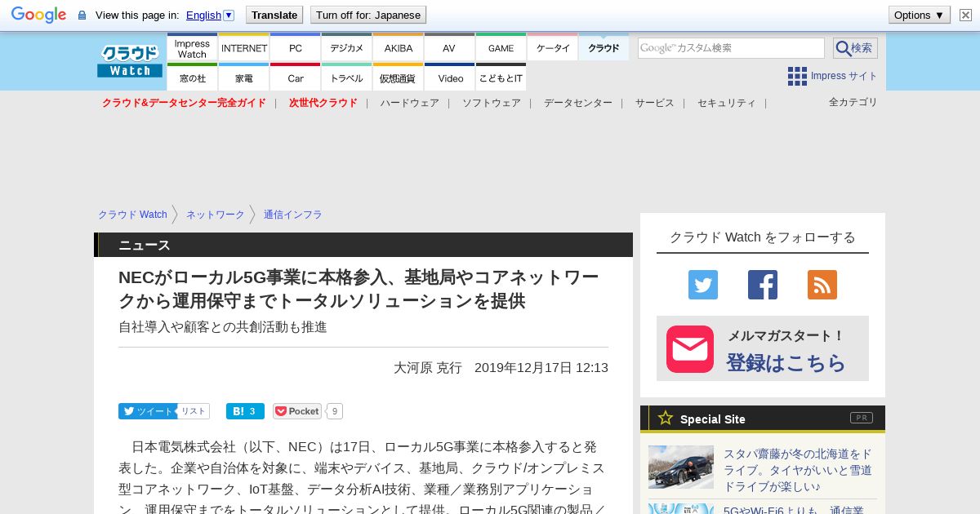Click the Pocket count 9 badge
The height and width of the screenshot is (514, 980).
point(335,411)
